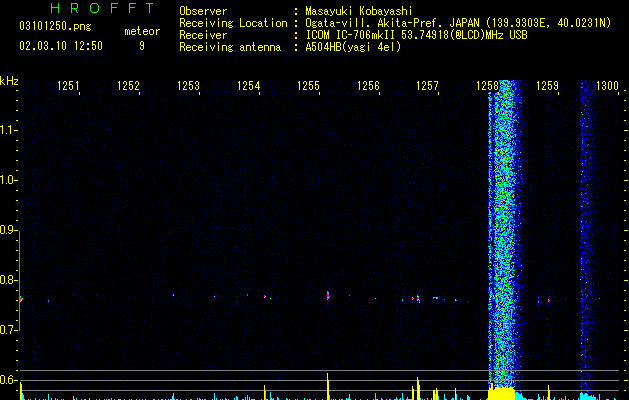629x400 pixels.
Task: Click the meteor count 9
Action: pos(142,46)
